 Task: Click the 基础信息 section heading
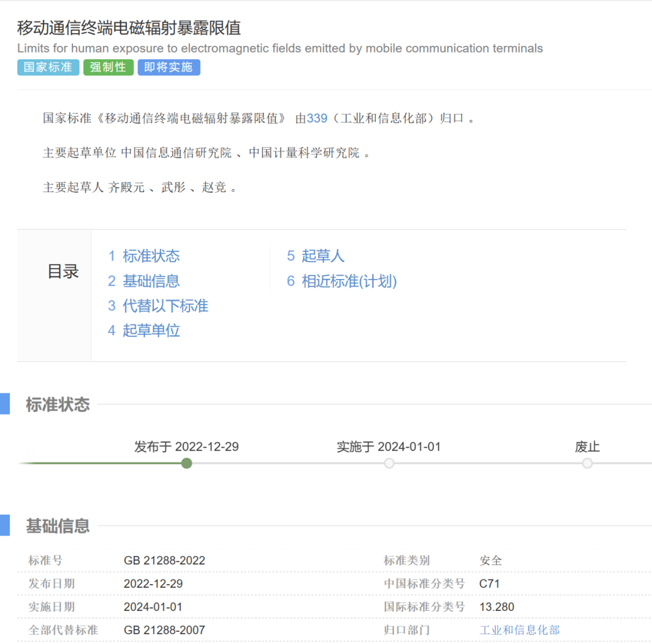[x=58, y=526]
